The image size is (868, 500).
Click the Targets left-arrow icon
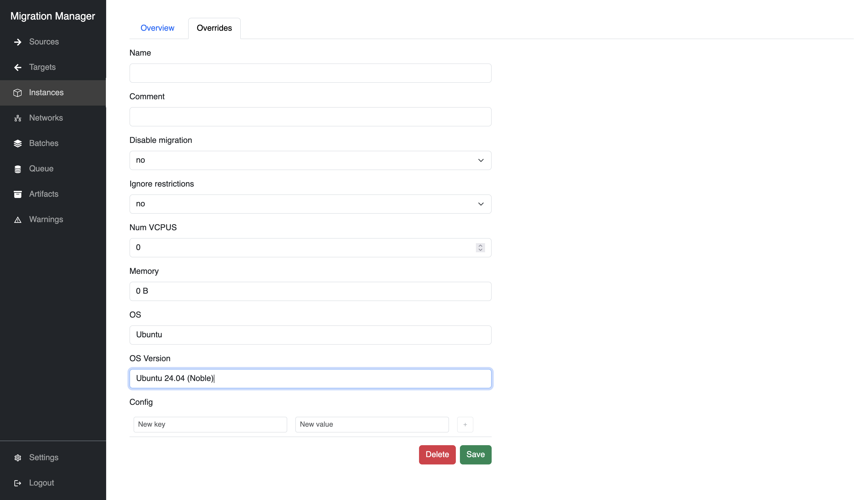(x=18, y=67)
